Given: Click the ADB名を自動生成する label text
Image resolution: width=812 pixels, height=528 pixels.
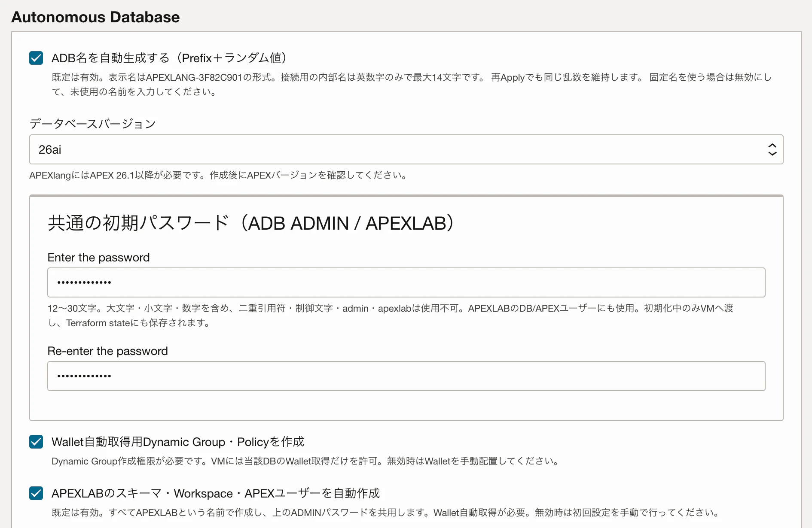Looking at the screenshot, I should 170,58.
